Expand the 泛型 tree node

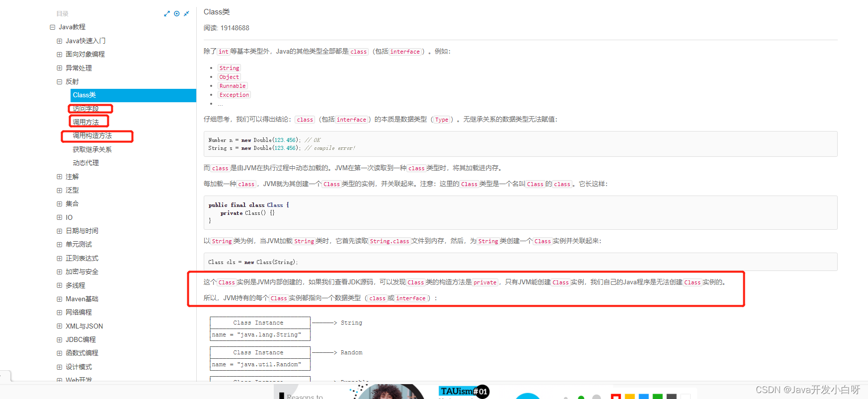tap(59, 190)
